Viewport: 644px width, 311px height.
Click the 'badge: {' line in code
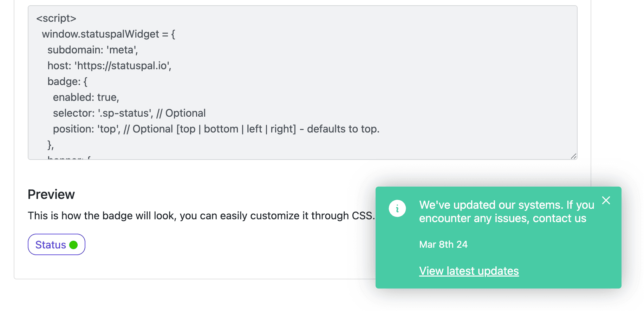click(x=67, y=82)
